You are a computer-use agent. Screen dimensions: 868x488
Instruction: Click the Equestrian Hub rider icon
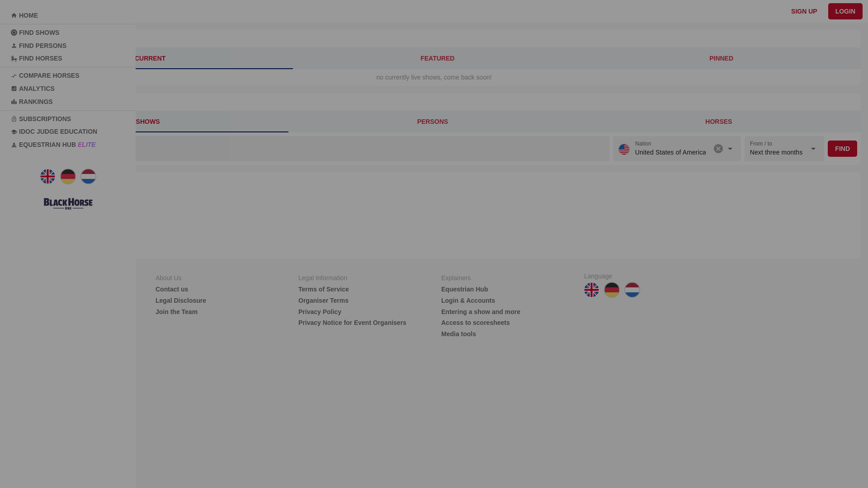14,145
